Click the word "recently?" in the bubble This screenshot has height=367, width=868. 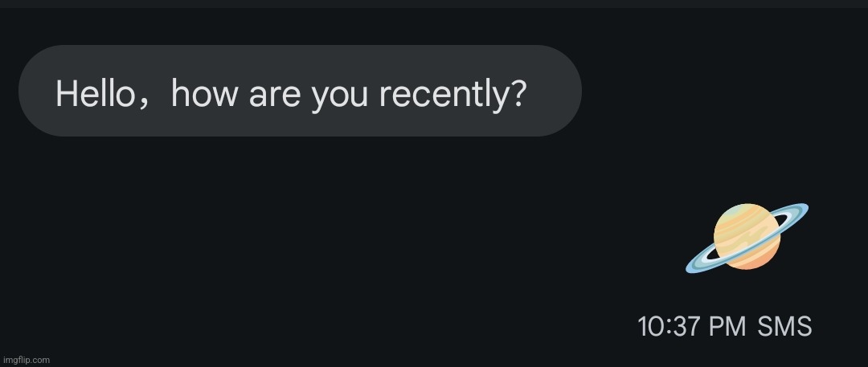452,96
